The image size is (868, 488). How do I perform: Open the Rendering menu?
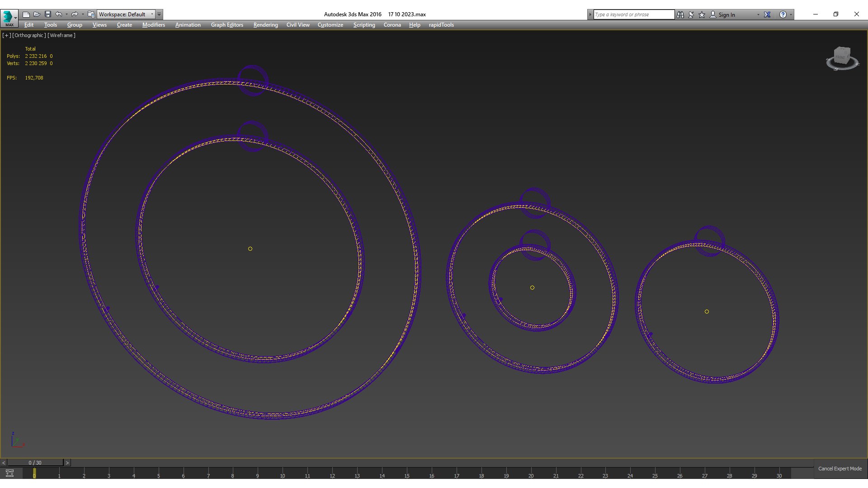point(265,25)
